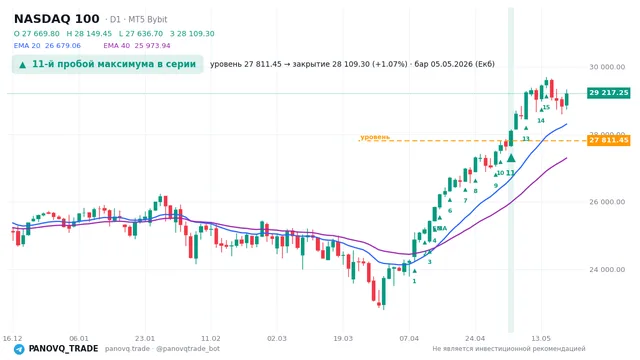Click the low price 'L 27 636.70'

pos(141,33)
